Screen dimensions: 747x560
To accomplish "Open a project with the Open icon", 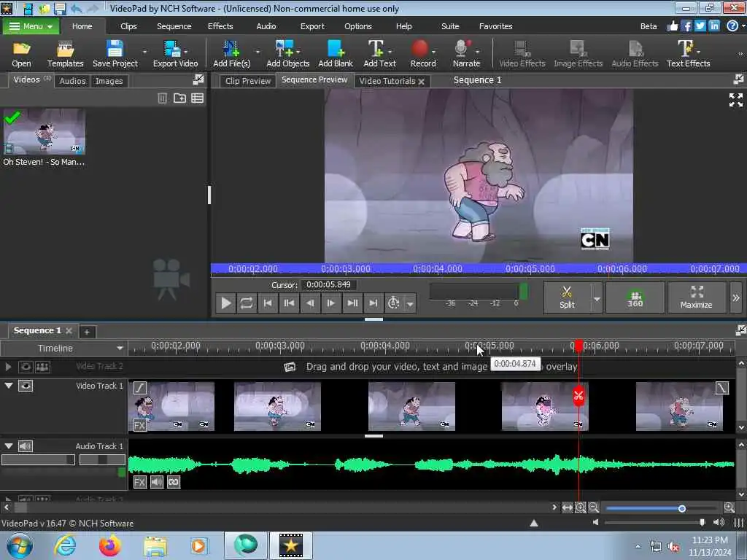I will pos(21,53).
